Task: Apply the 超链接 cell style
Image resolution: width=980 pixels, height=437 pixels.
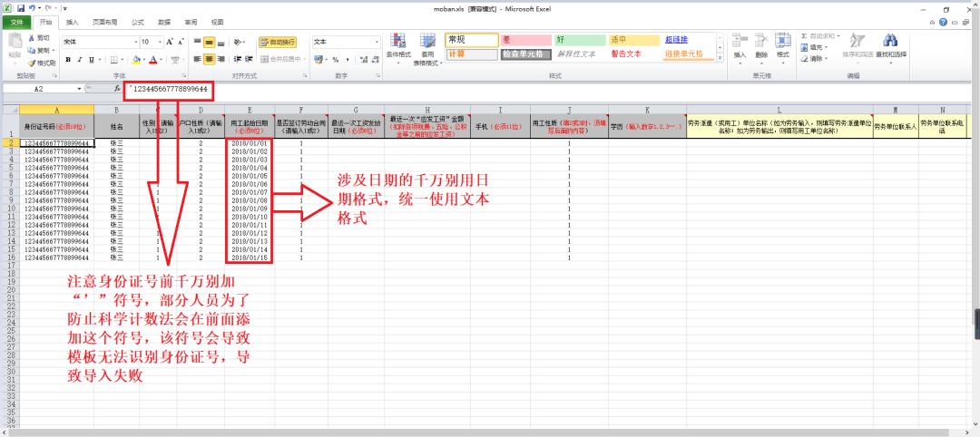Action: (690, 40)
